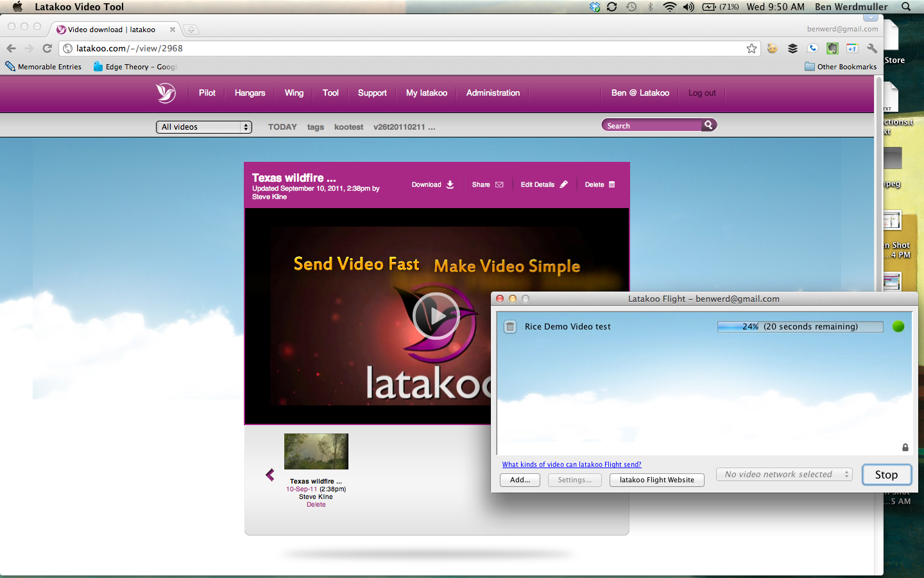Select the Texas wildfire thumbnail
The image size is (924, 578).
316,451
